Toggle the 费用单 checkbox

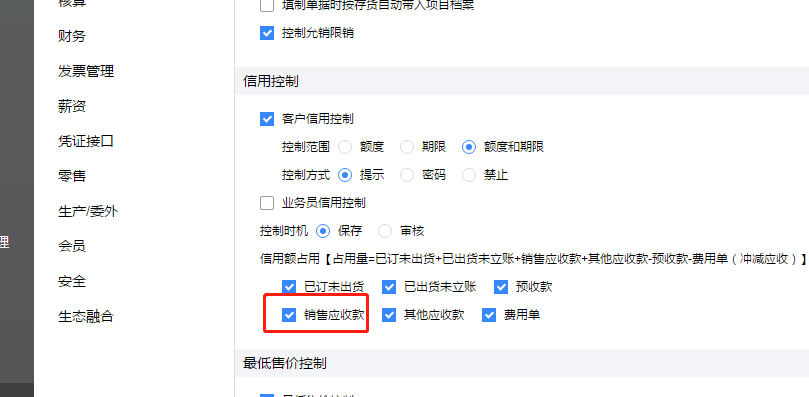(x=489, y=315)
